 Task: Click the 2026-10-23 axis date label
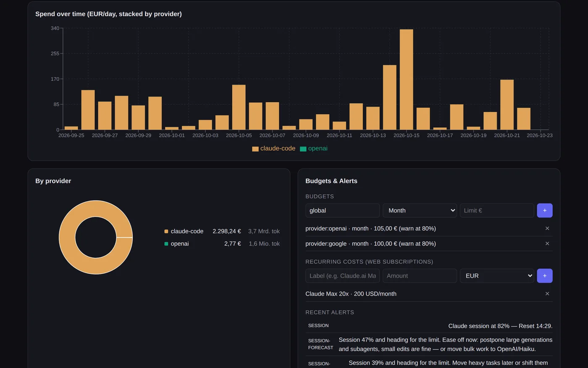pyautogui.click(x=540, y=135)
